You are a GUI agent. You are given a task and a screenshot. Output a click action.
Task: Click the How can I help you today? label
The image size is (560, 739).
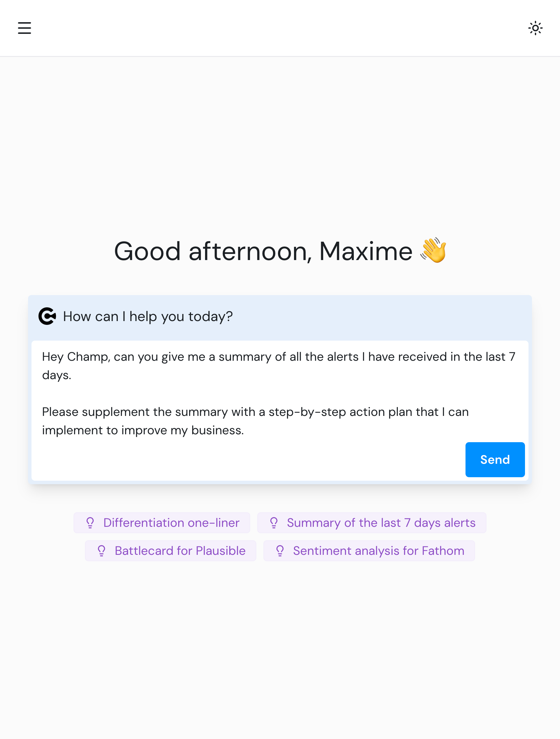[148, 316]
